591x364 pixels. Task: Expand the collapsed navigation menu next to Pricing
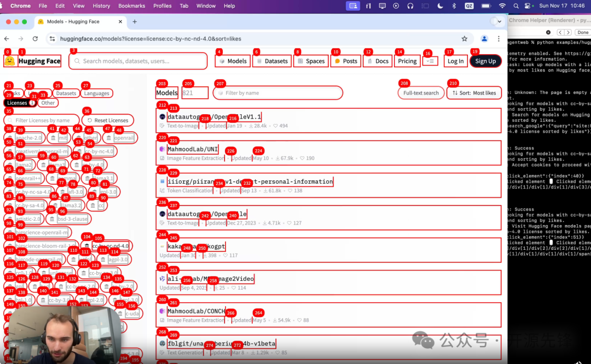tap(430, 61)
